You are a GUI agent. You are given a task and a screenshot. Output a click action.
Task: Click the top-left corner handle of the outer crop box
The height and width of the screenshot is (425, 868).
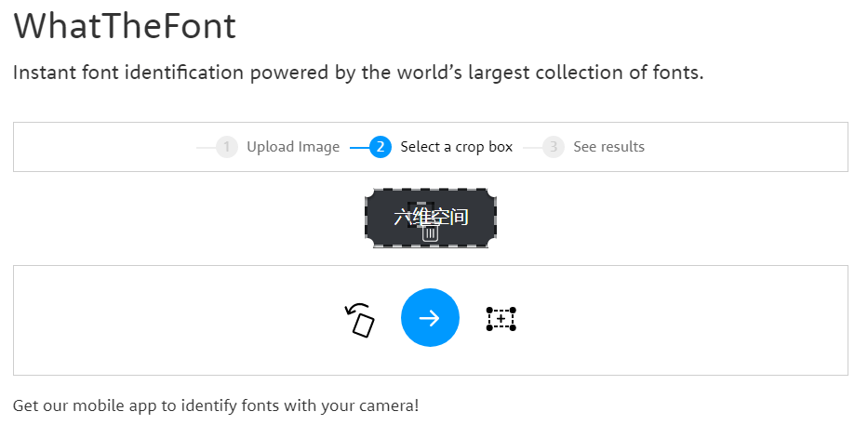click(x=367, y=191)
